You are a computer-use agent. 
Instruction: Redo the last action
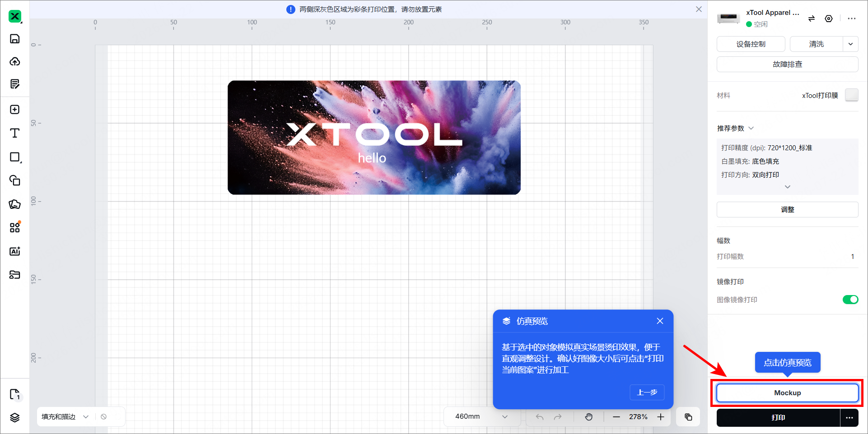pos(558,417)
